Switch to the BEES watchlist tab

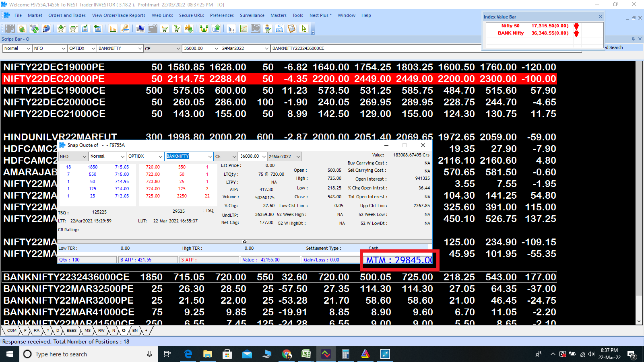[72, 331]
